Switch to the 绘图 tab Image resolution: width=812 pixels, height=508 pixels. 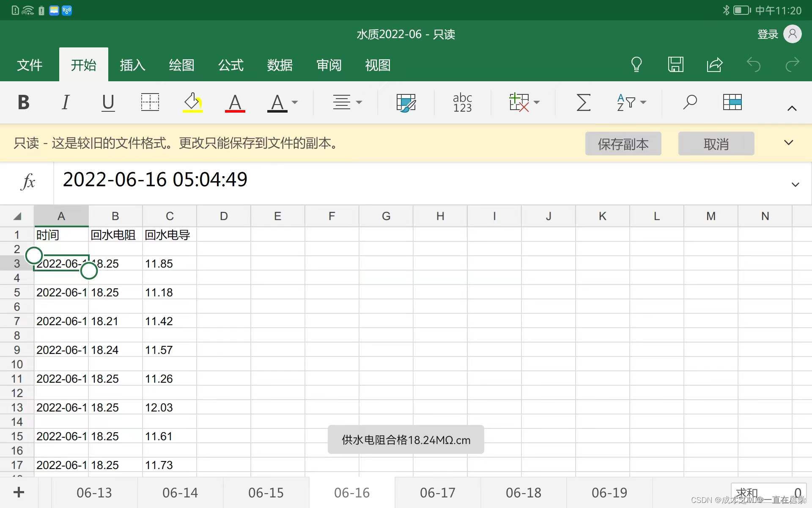click(x=181, y=65)
